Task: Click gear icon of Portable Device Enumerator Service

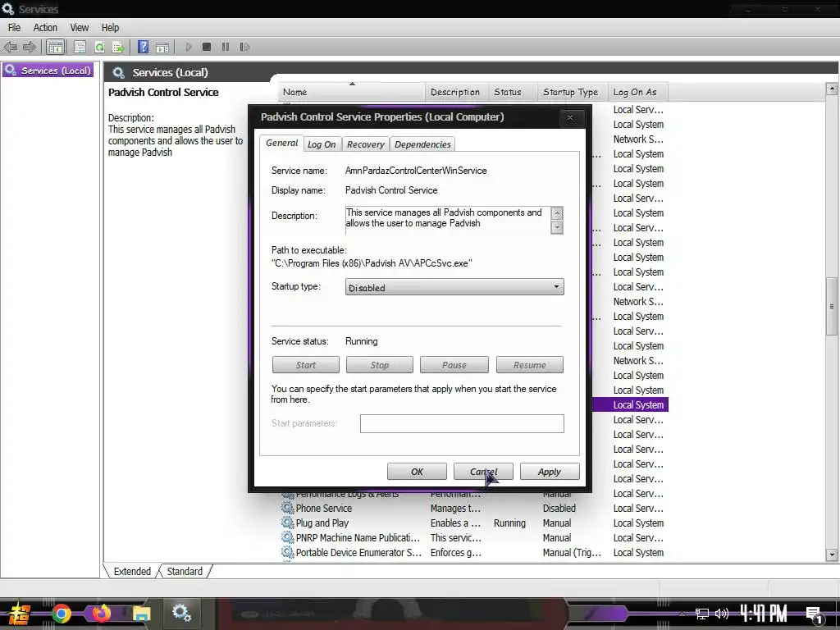Action: pyautogui.click(x=288, y=552)
